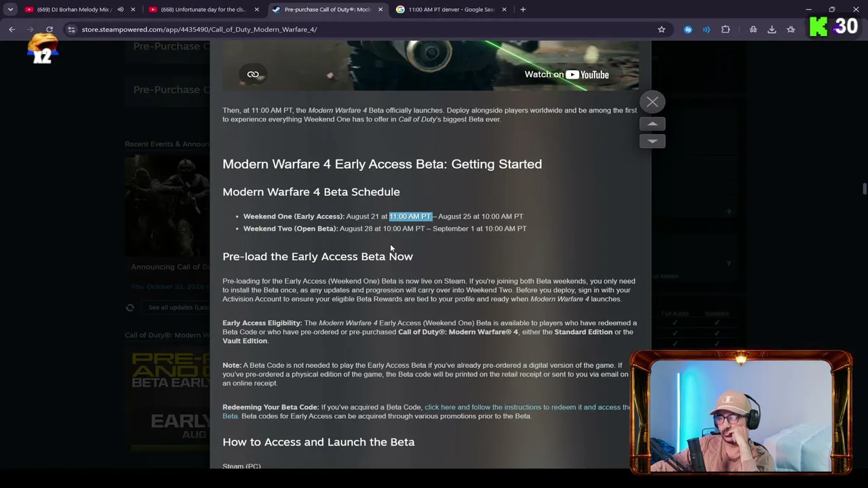The height and width of the screenshot is (488, 868).
Task: Open the video via Watch on YouTube
Action: (x=566, y=75)
